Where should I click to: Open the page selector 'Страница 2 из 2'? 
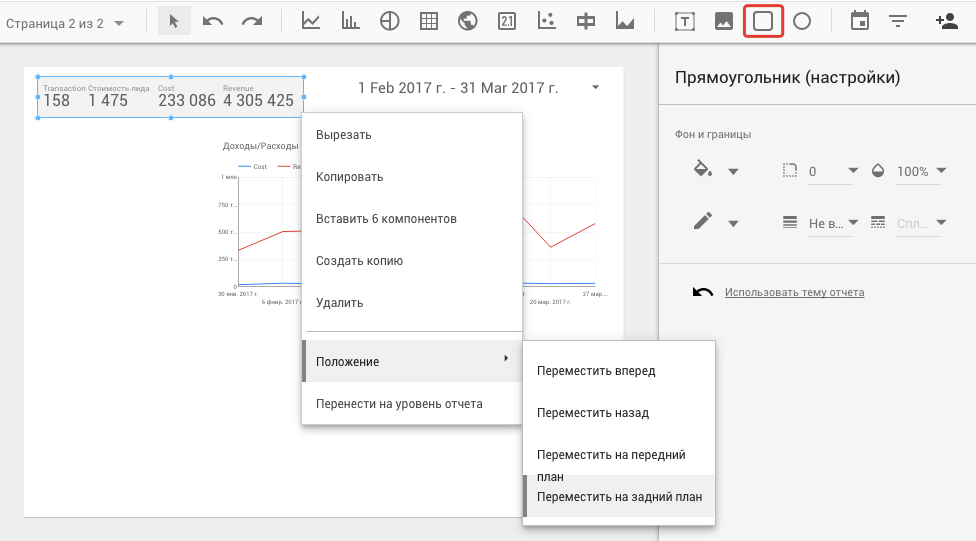pyautogui.click(x=65, y=22)
